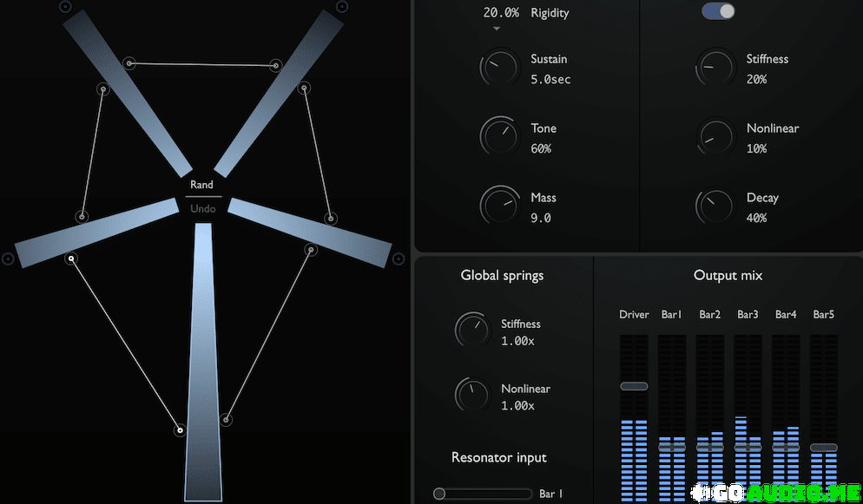Screen dimensions: 863x504
Task: Select the left horizontal resonator bar
Action: click(97, 233)
